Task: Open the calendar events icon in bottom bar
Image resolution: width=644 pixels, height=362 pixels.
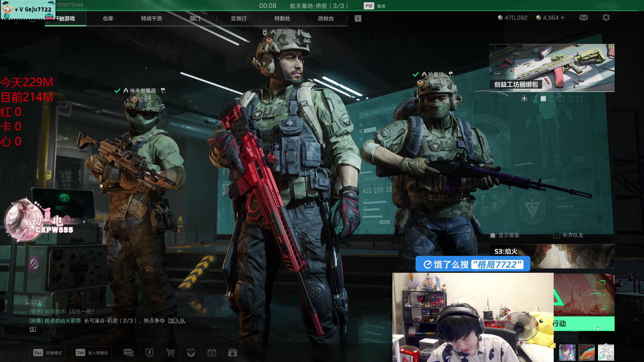Action: pos(212,353)
